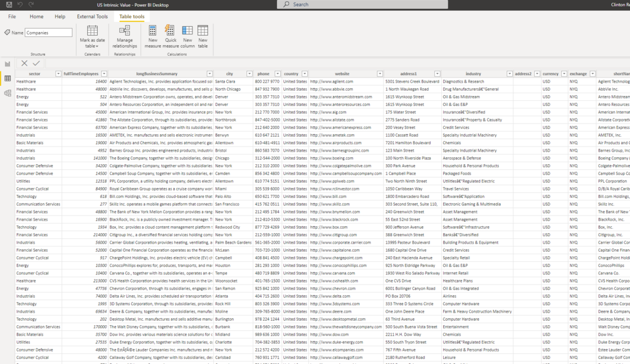Image resolution: width=630 pixels, height=364 pixels.
Task: Click the tag icon beside Name
Action: pos(8,32)
